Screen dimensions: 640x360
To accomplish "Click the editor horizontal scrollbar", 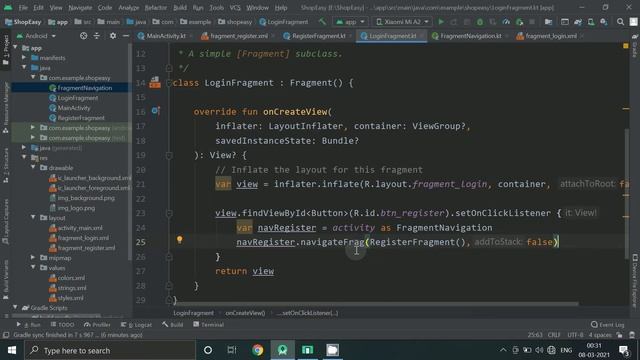I will click(376, 304).
